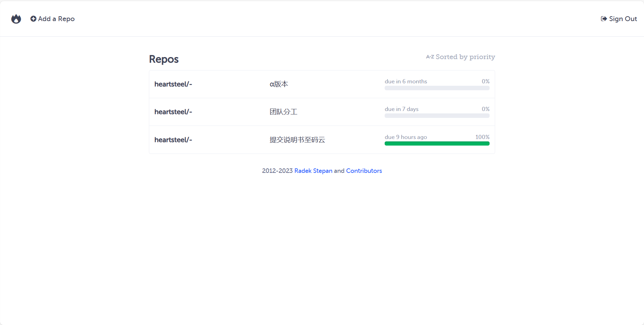Screen dimensions: 644x325
Task: Click the A-Z sort icon
Action: click(430, 57)
